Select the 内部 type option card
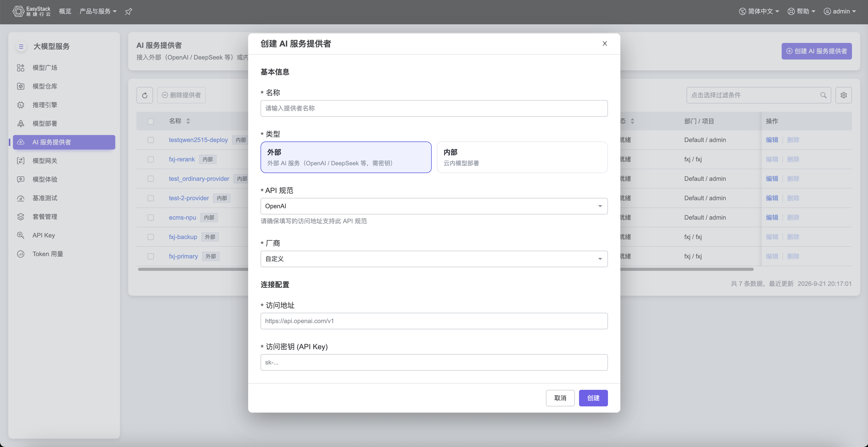 pos(522,157)
